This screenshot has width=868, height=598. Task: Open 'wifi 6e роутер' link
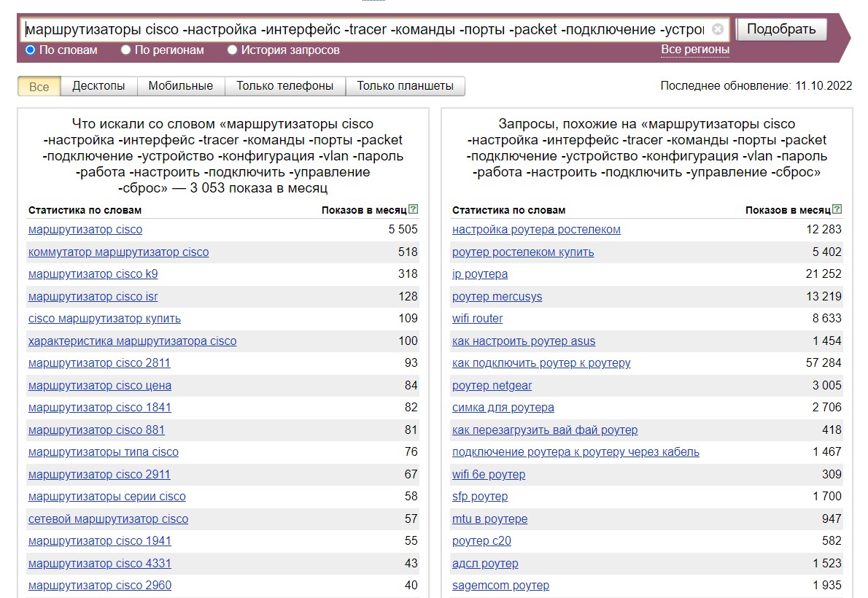click(489, 475)
